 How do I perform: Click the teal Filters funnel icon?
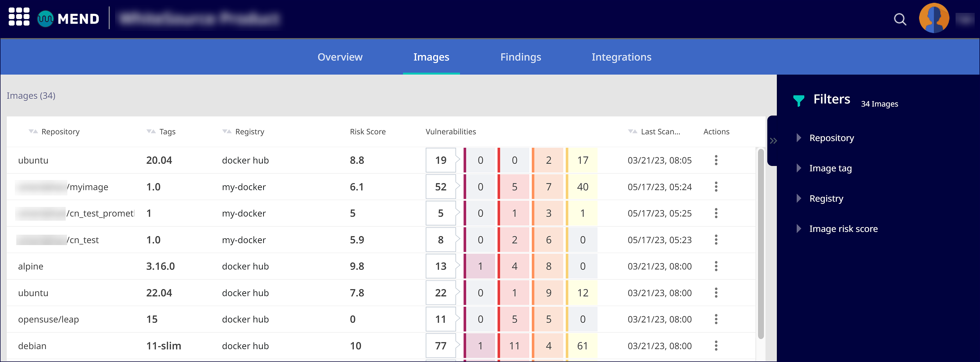[798, 100]
